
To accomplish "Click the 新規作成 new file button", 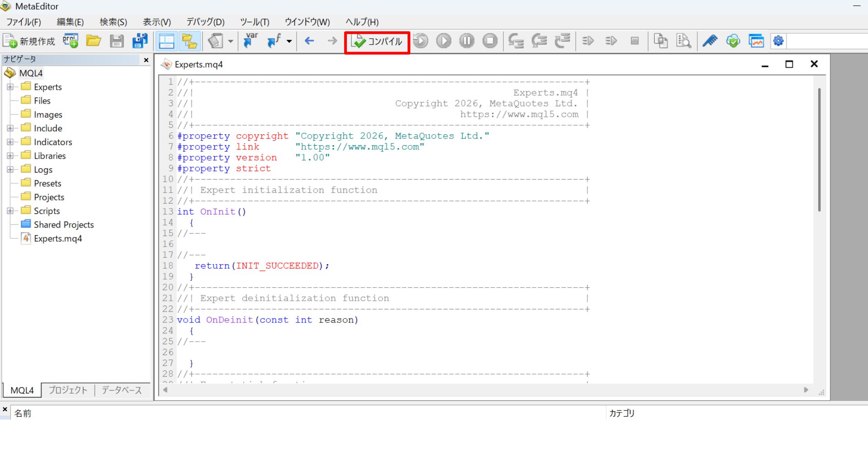I will click(x=29, y=41).
